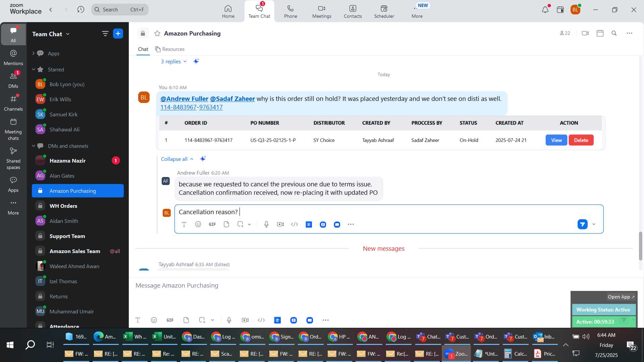Open the AI summary sparkle beside Collapse all

[x=203, y=159]
